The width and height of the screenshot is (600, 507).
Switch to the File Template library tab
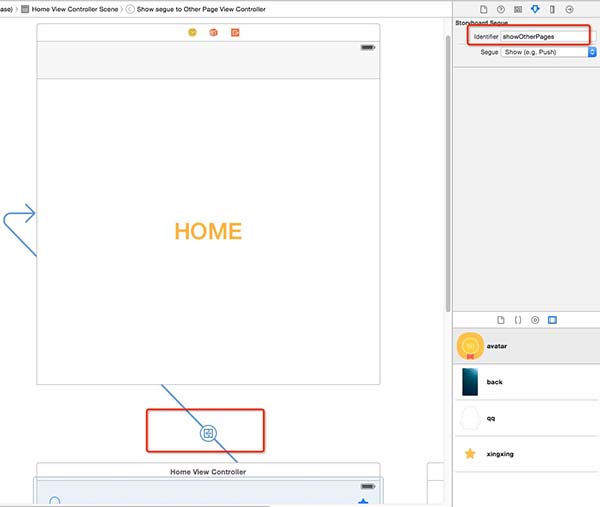501,320
